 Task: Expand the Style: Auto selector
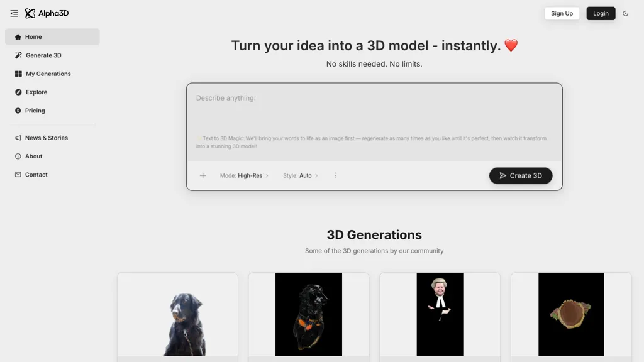301,176
